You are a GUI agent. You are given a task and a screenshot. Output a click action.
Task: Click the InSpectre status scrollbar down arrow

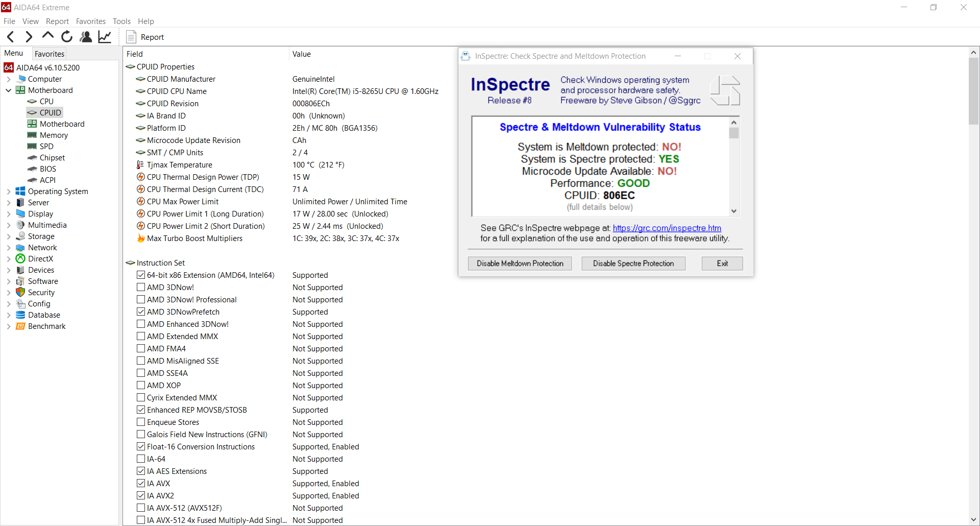tap(733, 211)
